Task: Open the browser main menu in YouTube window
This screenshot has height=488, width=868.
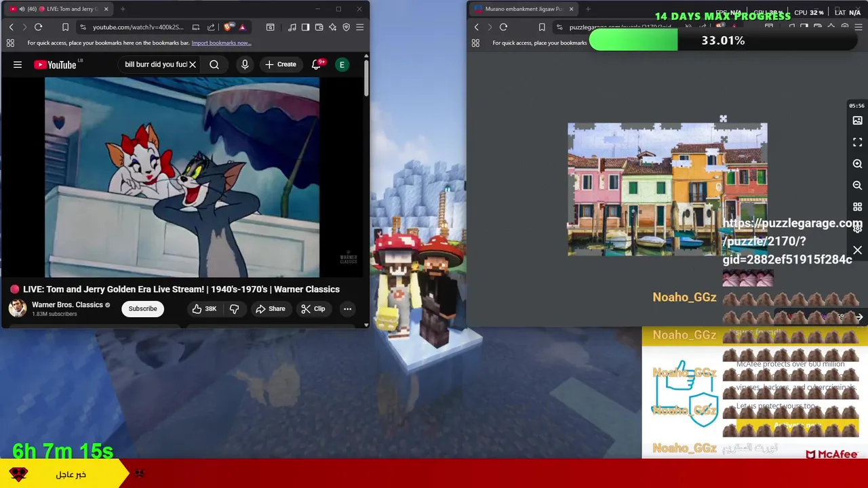Action: [x=359, y=27]
